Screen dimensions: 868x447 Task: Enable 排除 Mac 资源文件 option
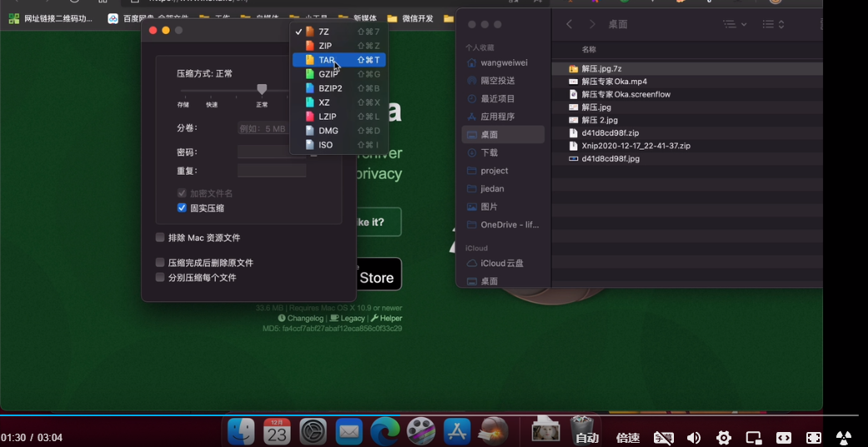(x=160, y=237)
